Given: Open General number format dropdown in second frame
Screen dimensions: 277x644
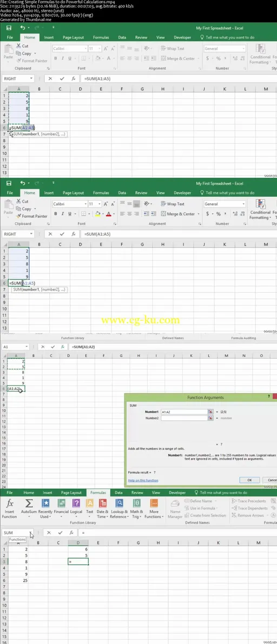Looking at the screenshot, I should [x=243, y=204].
